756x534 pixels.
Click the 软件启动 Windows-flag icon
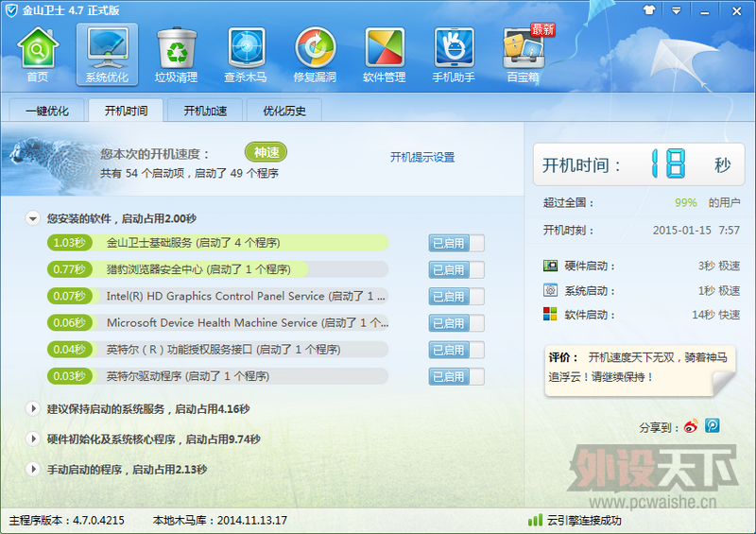tap(550, 314)
